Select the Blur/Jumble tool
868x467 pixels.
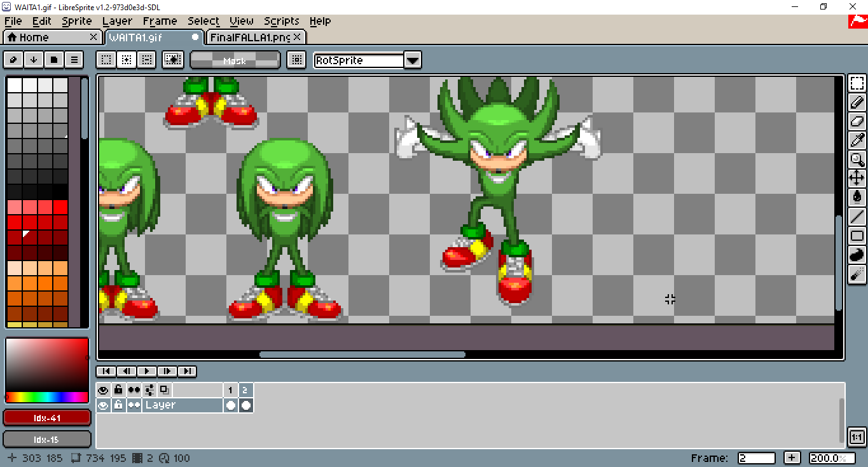click(x=857, y=274)
